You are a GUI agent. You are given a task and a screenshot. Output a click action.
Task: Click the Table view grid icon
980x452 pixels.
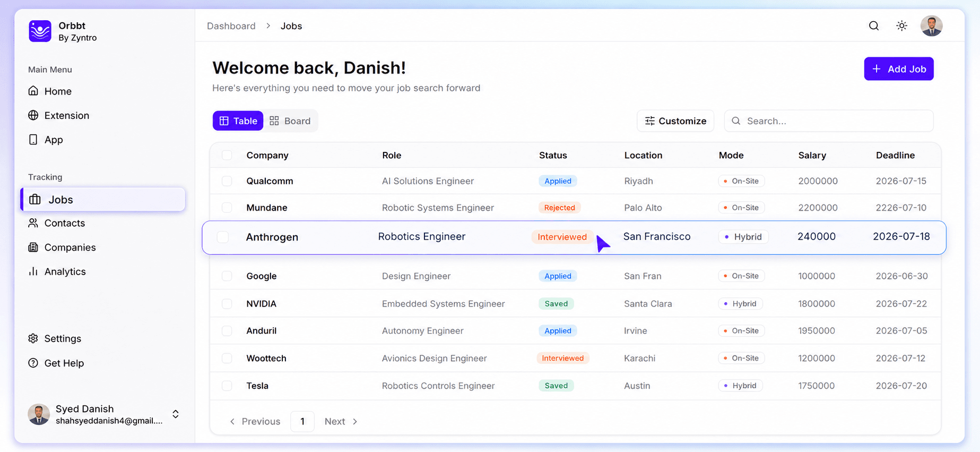click(x=224, y=121)
